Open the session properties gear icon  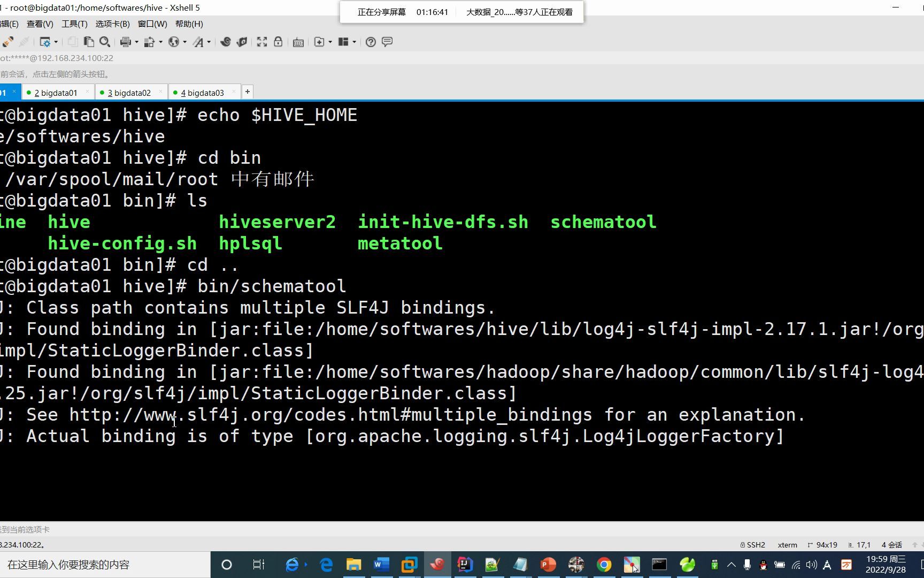click(x=45, y=42)
